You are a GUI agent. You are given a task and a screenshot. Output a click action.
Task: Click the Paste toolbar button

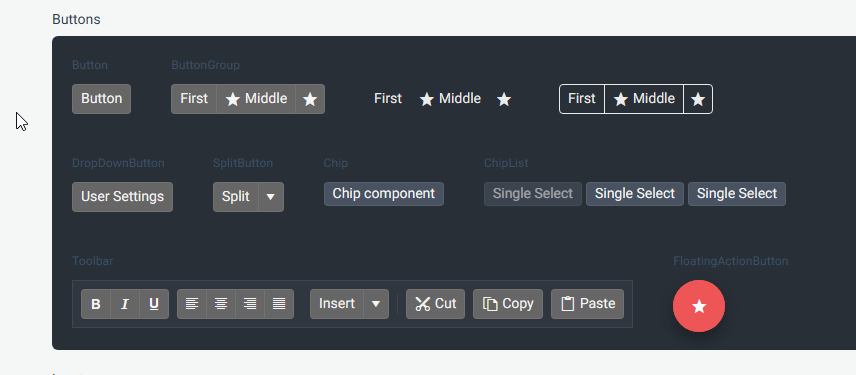587,304
